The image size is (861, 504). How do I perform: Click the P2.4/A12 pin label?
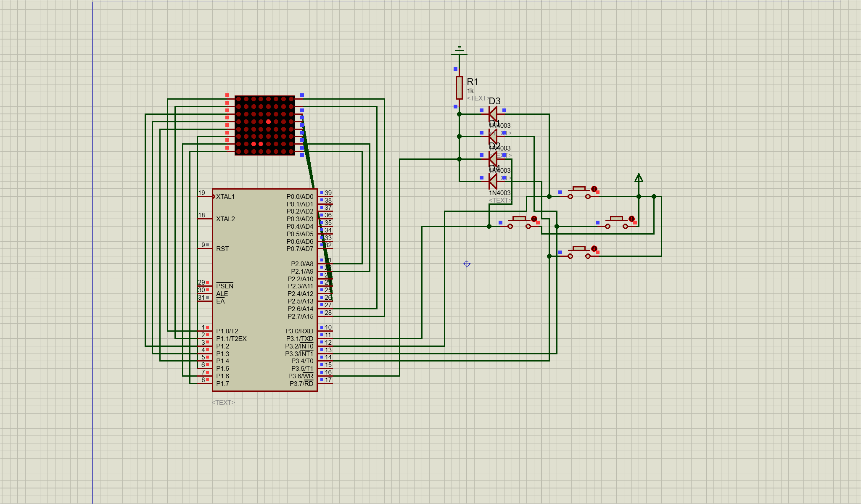pos(300,293)
